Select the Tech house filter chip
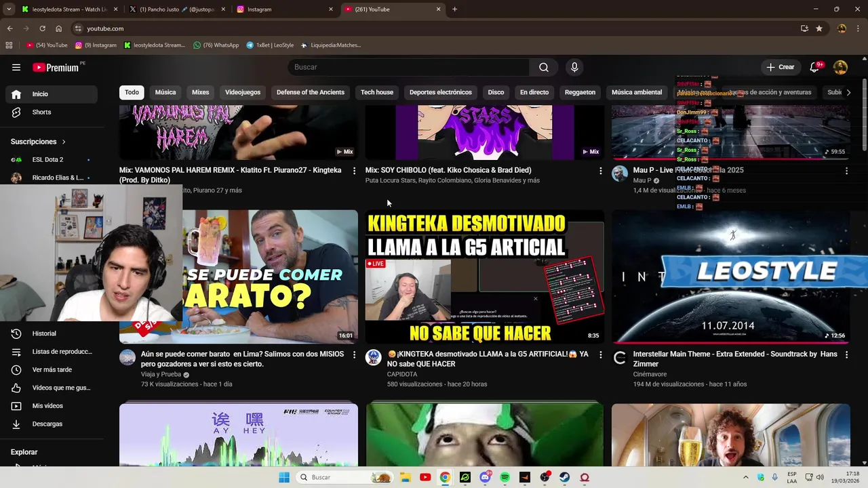This screenshot has height=488, width=868. (377, 92)
